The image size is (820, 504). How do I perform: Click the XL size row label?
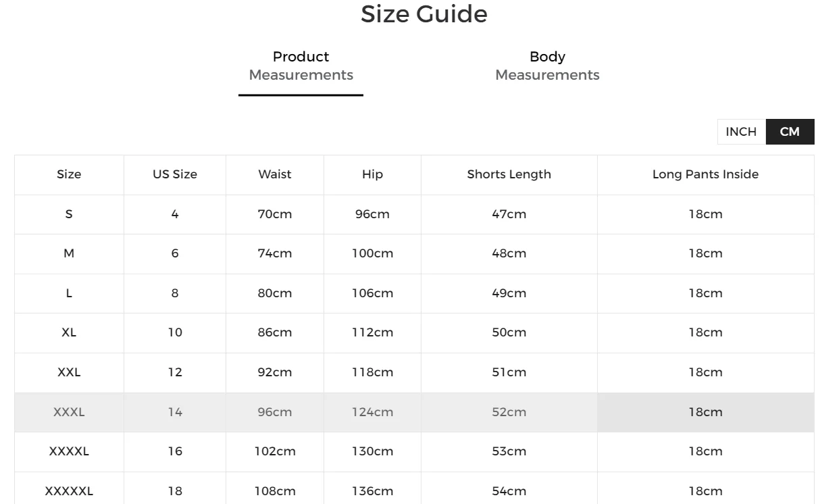pyautogui.click(x=69, y=332)
